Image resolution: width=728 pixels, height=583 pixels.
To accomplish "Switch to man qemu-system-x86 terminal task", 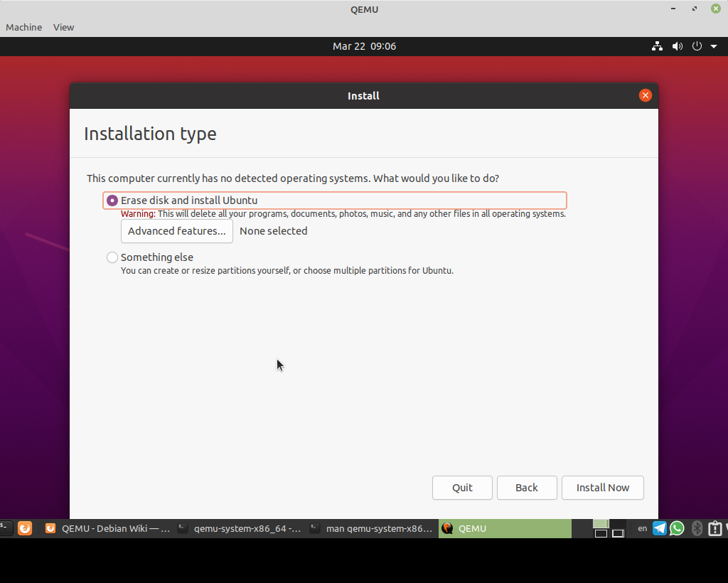I will [x=373, y=529].
